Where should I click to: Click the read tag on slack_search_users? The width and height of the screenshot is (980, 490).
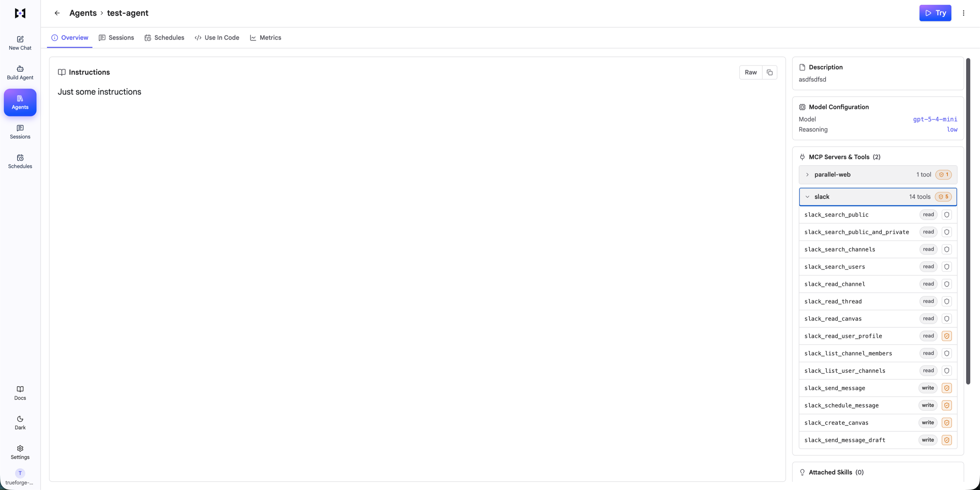(928, 267)
